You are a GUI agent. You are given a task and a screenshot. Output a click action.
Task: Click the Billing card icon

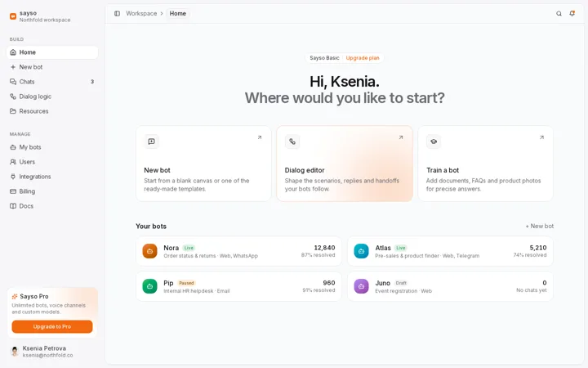13,191
